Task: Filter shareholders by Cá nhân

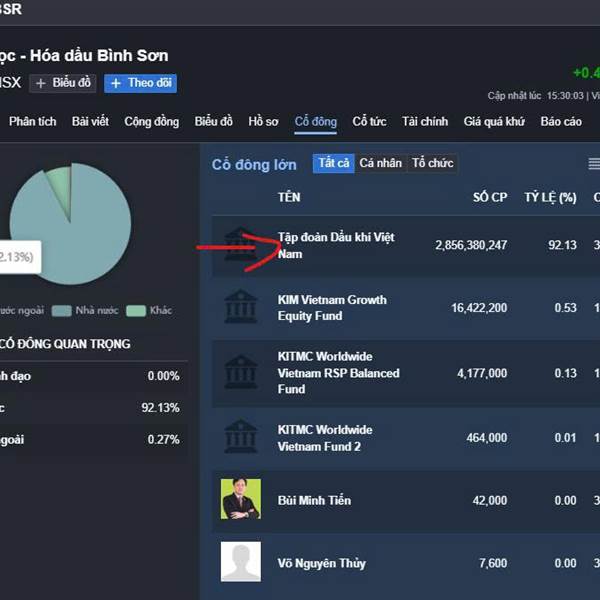Action: (x=380, y=163)
